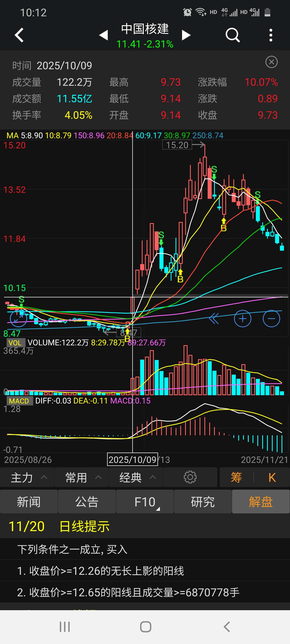Tap the fullscreen expand chart icon
The height and width of the screenshot is (644, 290).
[18, 318]
